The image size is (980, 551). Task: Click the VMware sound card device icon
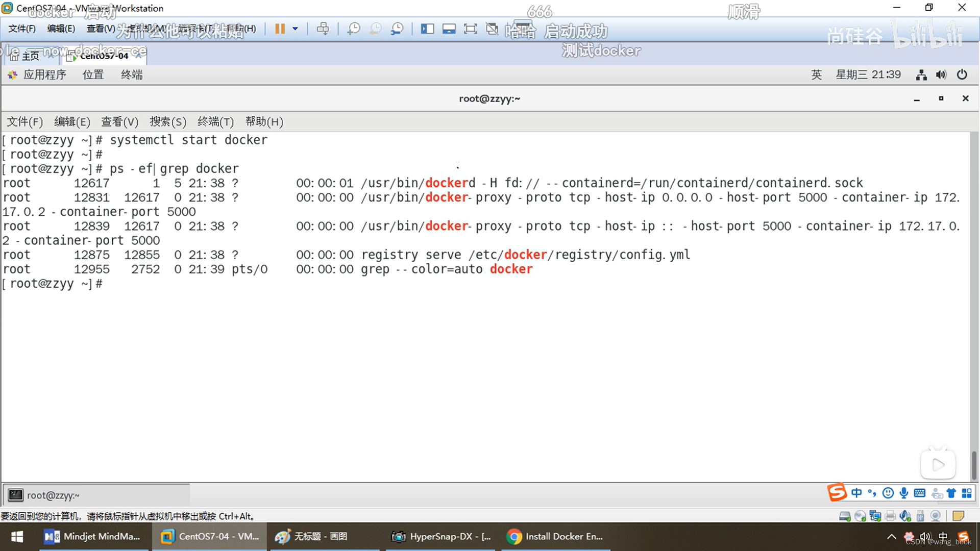[x=905, y=516]
